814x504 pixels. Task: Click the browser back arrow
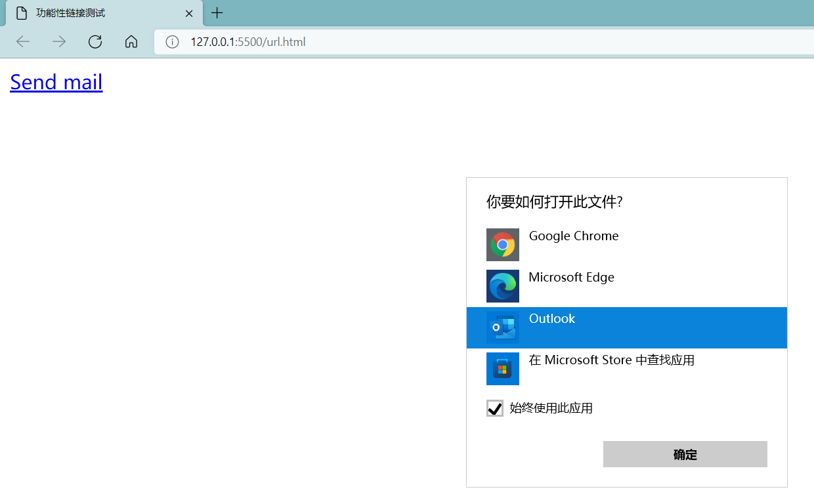point(23,42)
